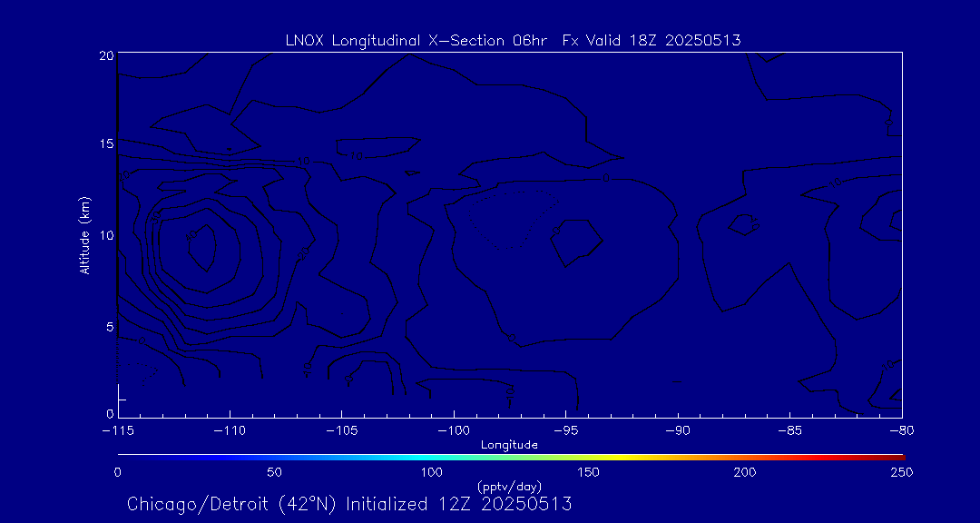Click the -85 longitude tick label
980x523 pixels.
[789, 430]
